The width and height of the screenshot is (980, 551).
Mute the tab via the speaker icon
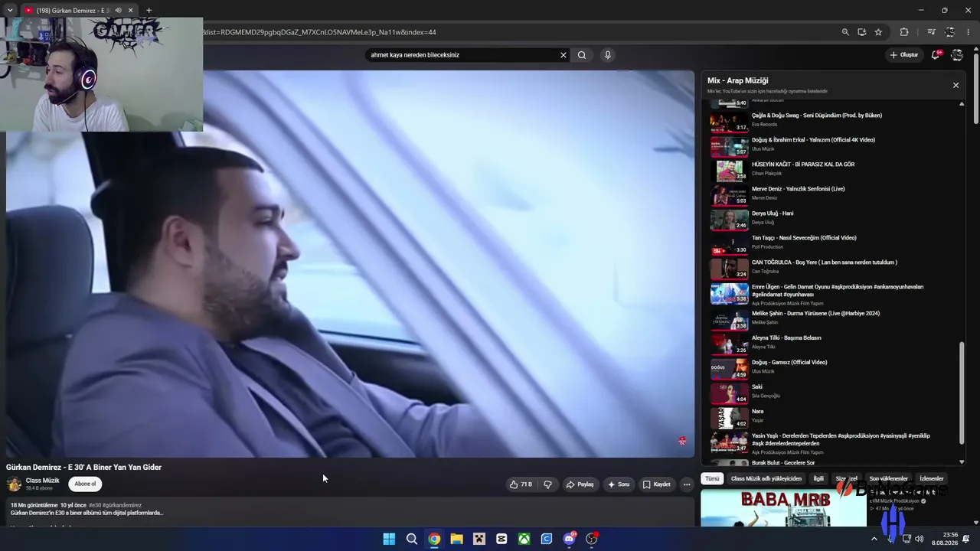tap(118, 11)
